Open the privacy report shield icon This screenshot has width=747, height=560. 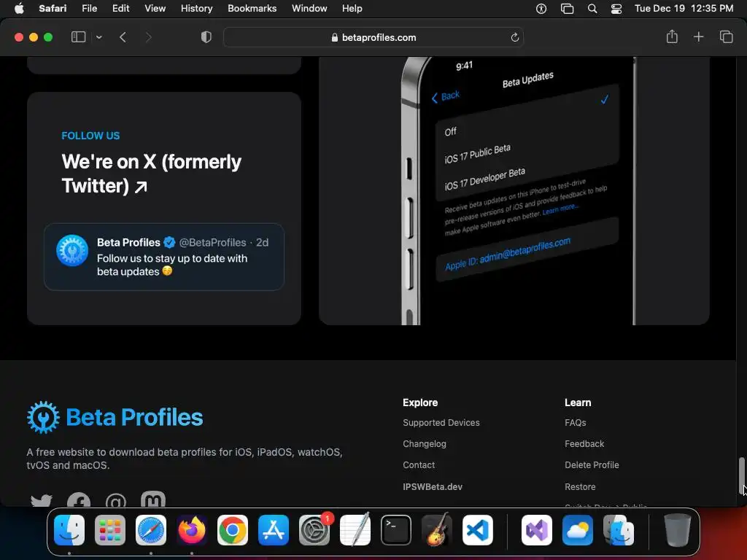[206, 37]
